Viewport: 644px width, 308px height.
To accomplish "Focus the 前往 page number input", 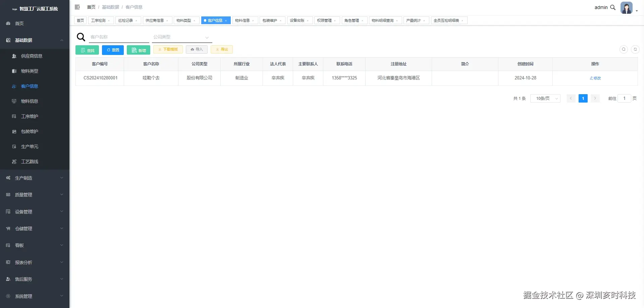I will (624, 99).
